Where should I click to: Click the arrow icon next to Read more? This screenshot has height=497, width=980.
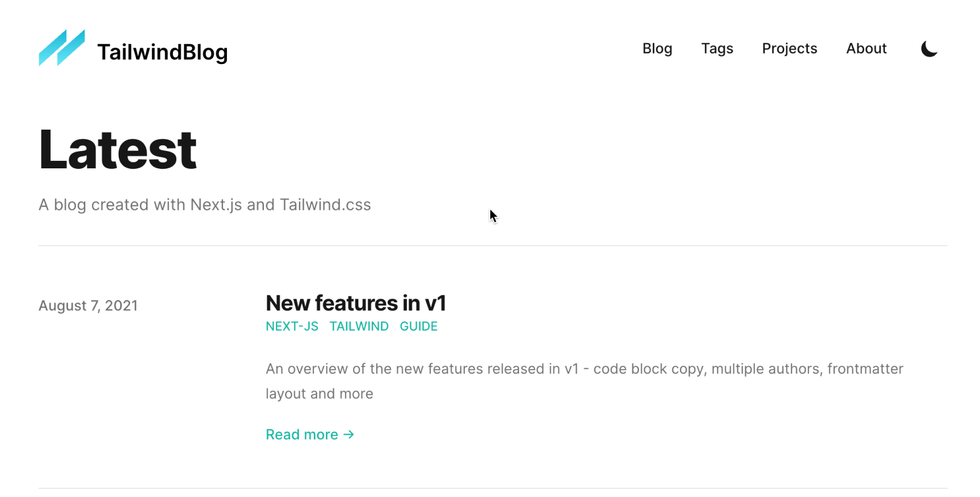tap(349, 434)
